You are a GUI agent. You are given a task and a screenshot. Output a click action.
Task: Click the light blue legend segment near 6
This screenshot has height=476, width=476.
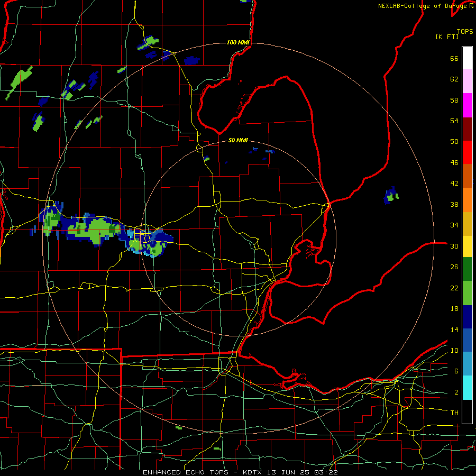(467, 364)
